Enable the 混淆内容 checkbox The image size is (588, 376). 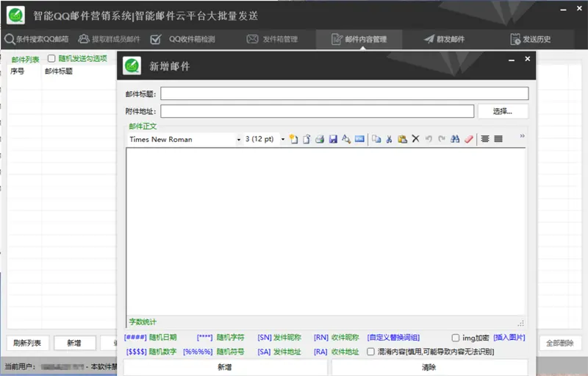[x=370, y=352]
